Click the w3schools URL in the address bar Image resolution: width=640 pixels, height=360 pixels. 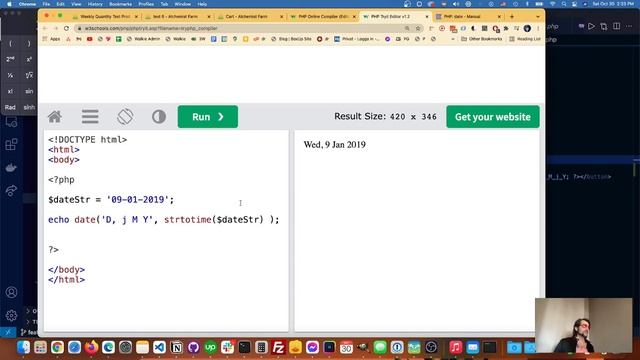tap(151, 29)
